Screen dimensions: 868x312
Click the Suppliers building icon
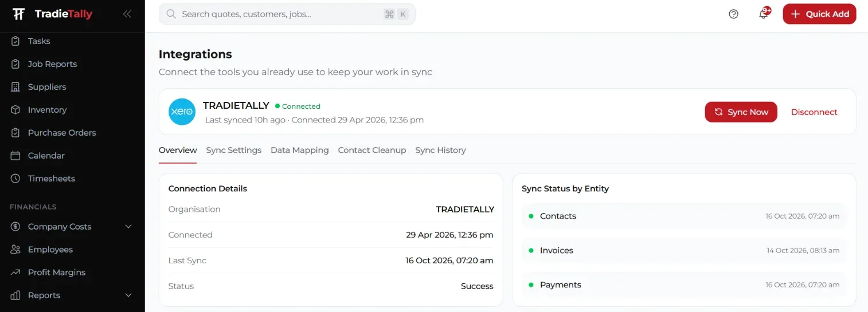[16, 87]
